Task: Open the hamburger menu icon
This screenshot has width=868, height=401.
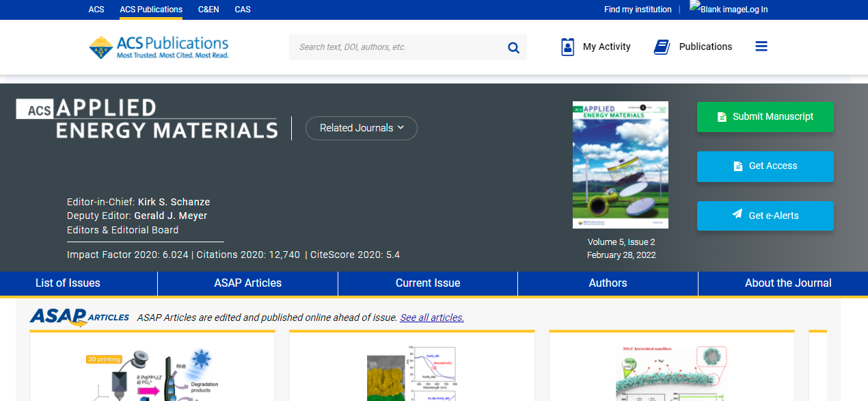Action: click(761, 47)
